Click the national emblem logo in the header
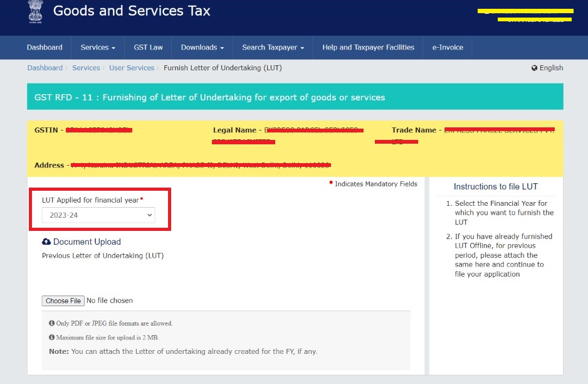This screenshot has width=588, height=384. coord(35,11)
